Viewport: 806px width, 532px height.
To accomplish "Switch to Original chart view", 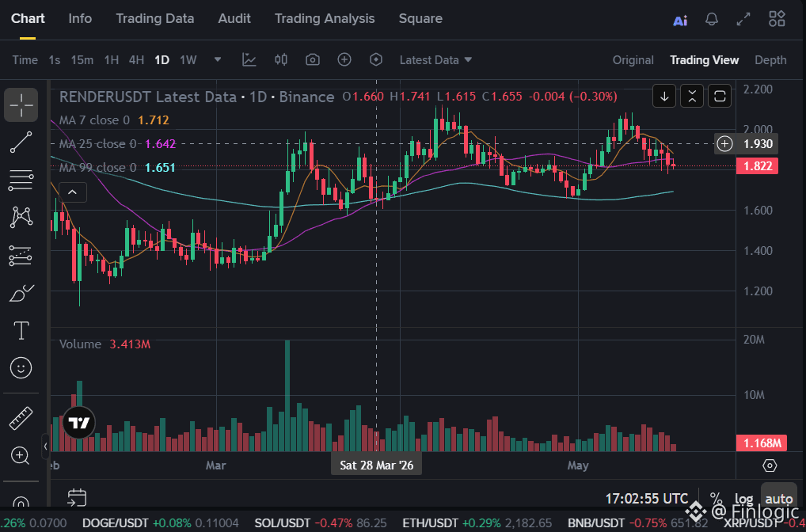I will [x=633, y=60].
